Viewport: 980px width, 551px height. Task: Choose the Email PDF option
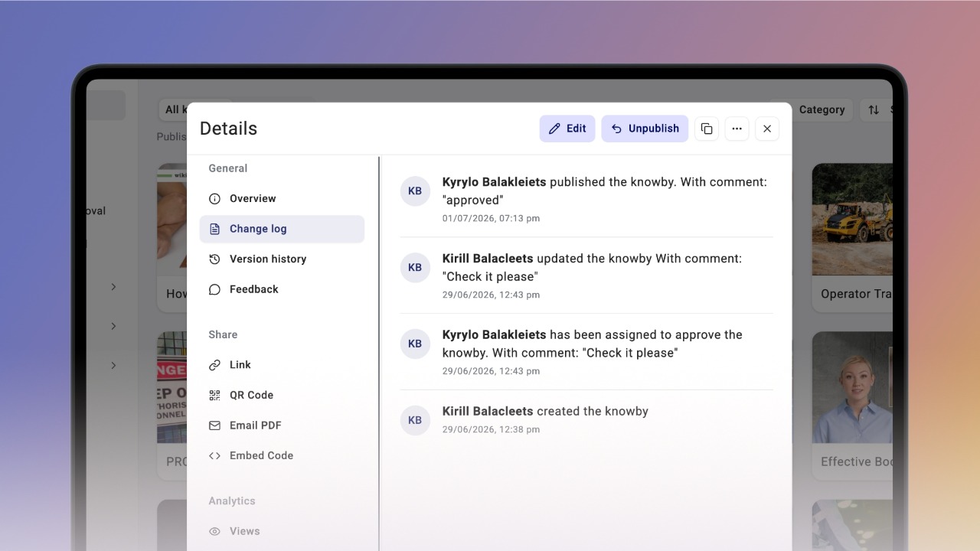tap(282, 425)
